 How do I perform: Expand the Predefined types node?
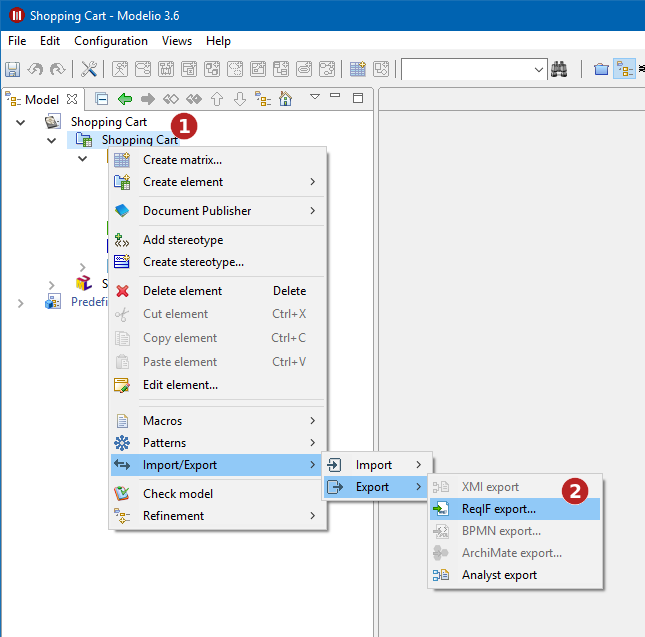tap(21, 303)
